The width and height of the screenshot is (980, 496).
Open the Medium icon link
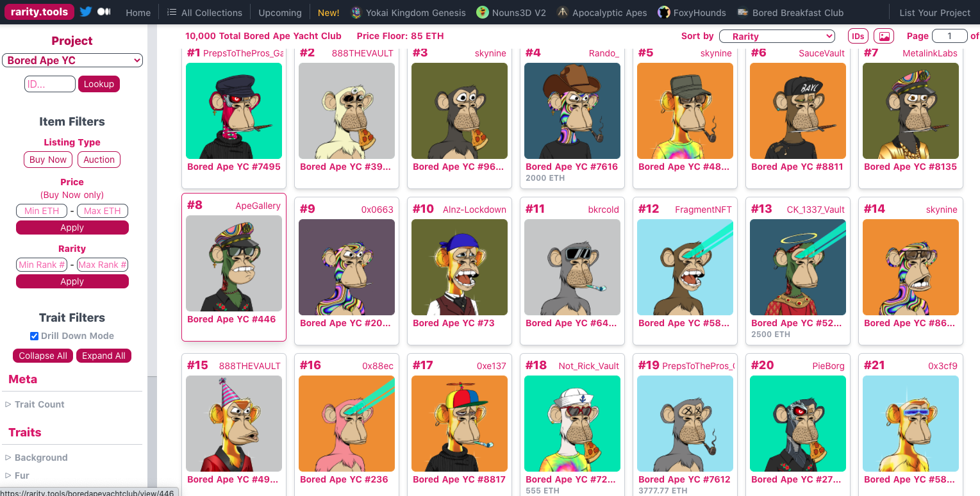(x=103, y=12)
